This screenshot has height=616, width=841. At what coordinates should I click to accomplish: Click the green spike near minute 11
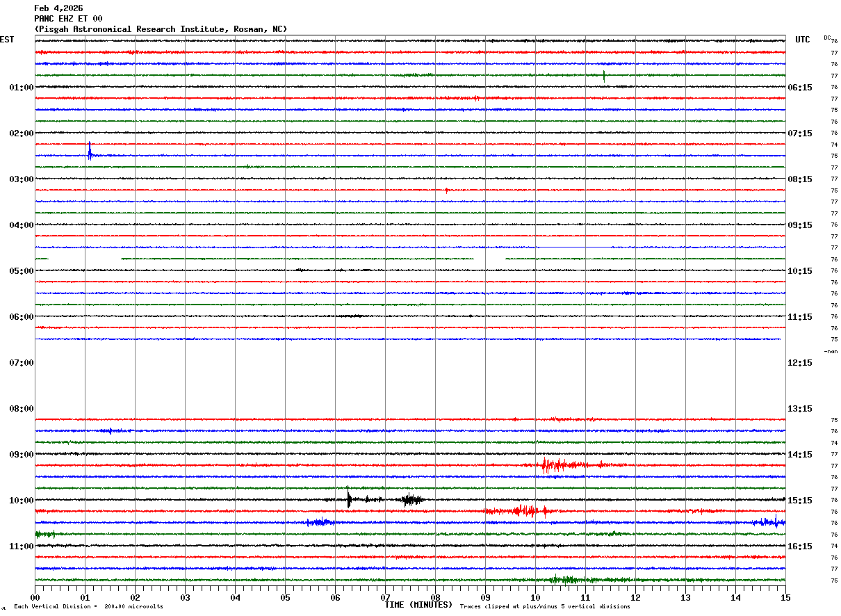[604, 76]
